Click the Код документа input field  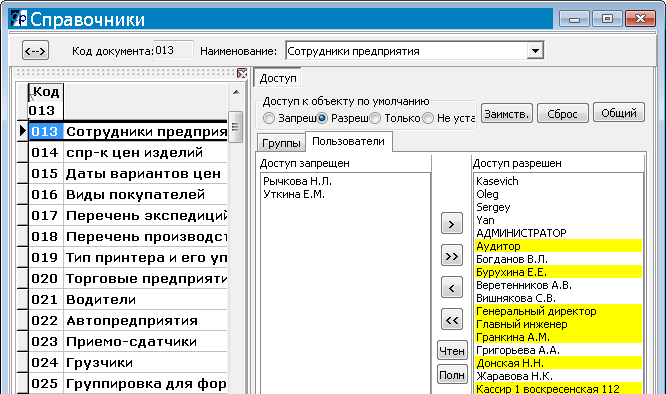[x=173, y=51]
